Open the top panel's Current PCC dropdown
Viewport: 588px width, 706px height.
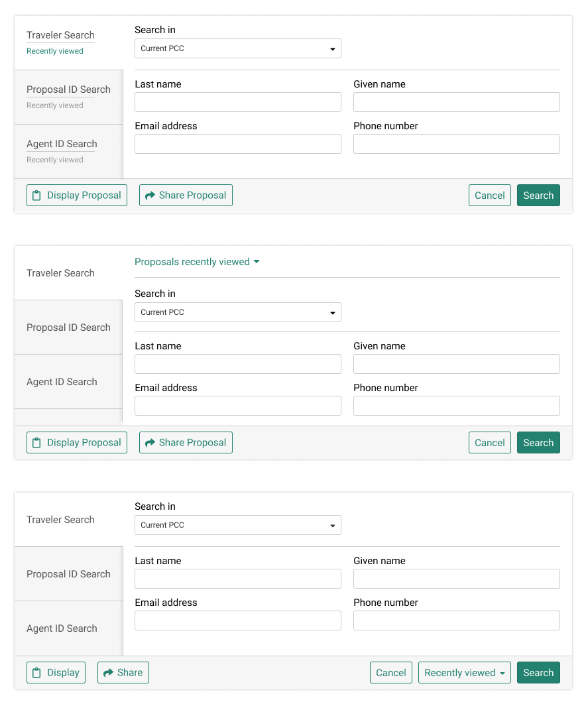click(x=238, y=48)
